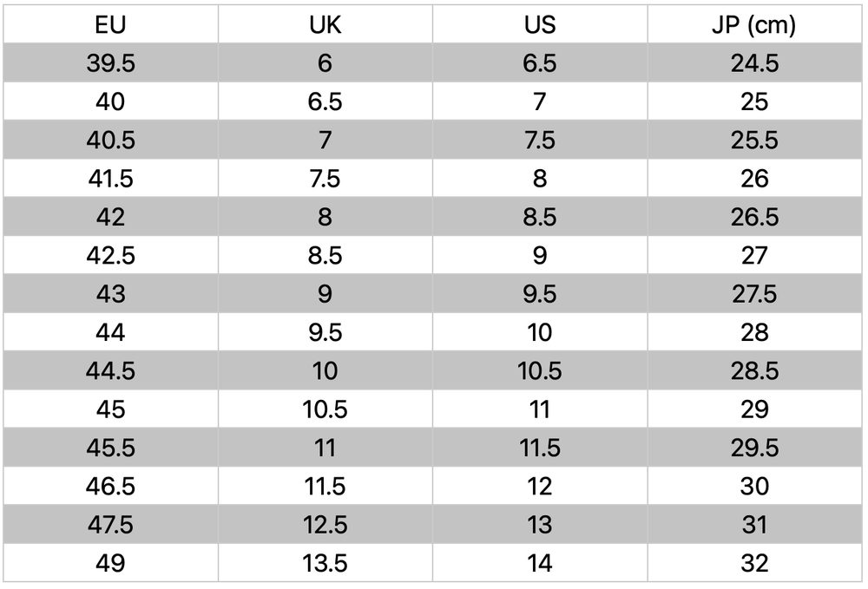Click the UK size 13.5 cell
Screen dimensions: 868x589
pos(325,563)
